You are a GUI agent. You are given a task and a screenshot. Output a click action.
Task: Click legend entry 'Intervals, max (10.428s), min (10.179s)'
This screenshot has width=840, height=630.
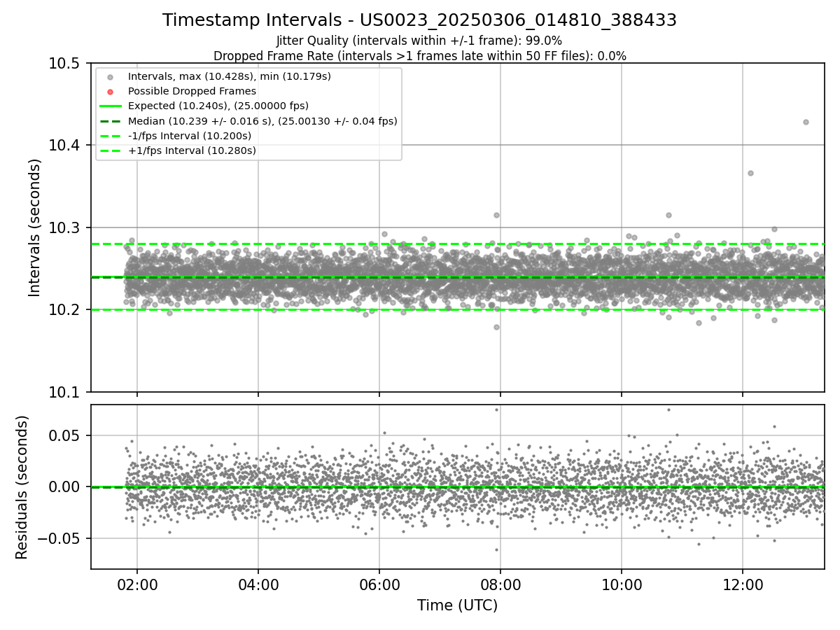tap(229, 76)
